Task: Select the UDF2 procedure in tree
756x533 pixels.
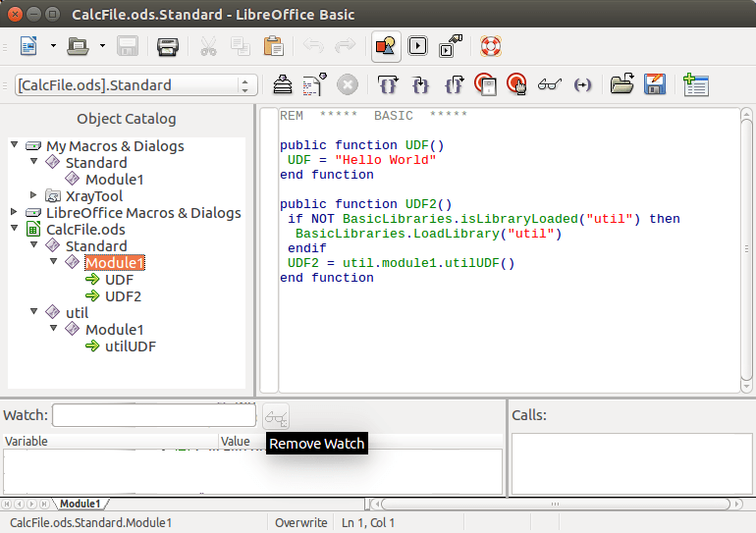Action: [x=123, y=296]
